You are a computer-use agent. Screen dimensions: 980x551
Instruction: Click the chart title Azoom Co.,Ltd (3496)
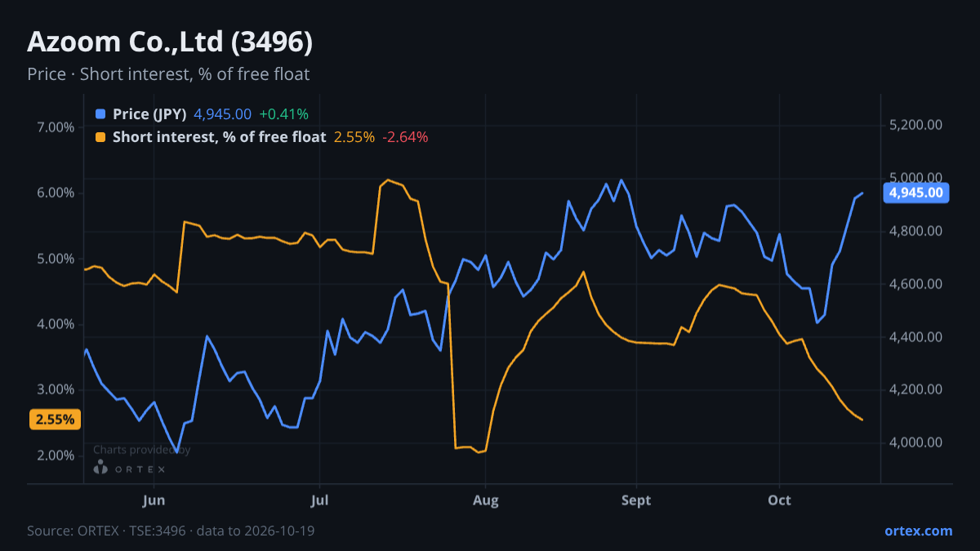click(169, 41)
